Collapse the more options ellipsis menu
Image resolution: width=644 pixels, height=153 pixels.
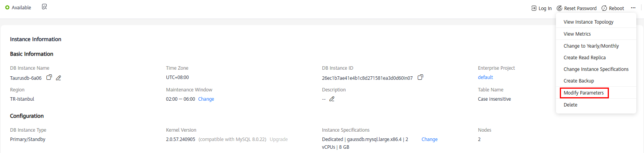click(x=633, y=8)
